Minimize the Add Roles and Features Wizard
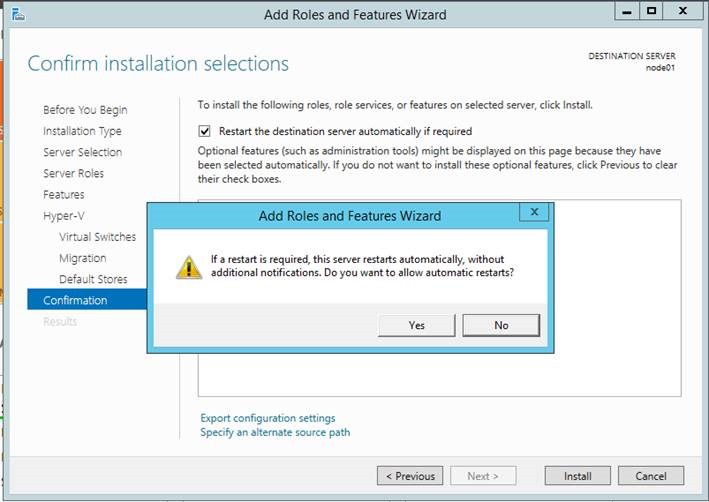 click(x=626, y=13)
